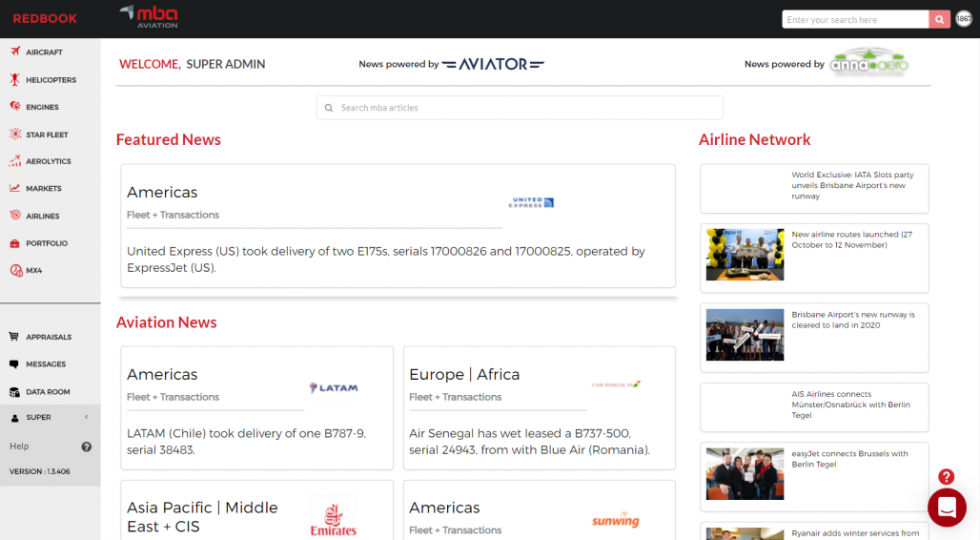Open the Brisbane runway article thumbnail

point(745,335)
